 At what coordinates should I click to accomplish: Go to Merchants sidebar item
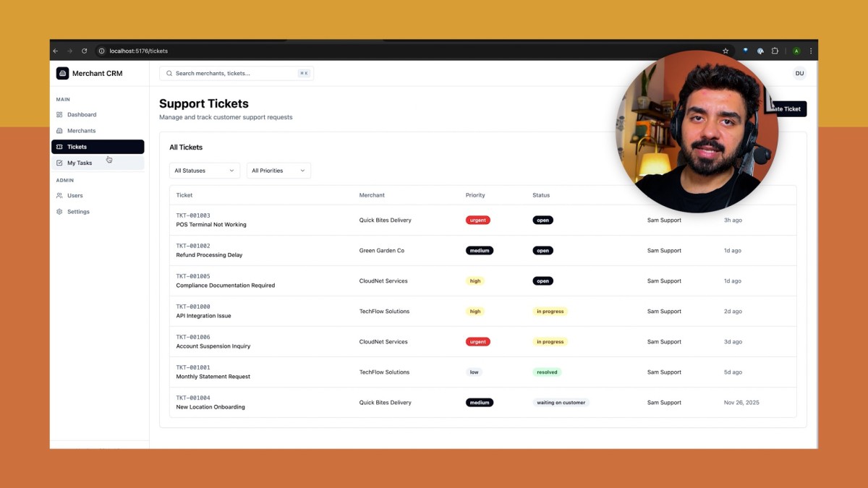click(x=98, y=131)
